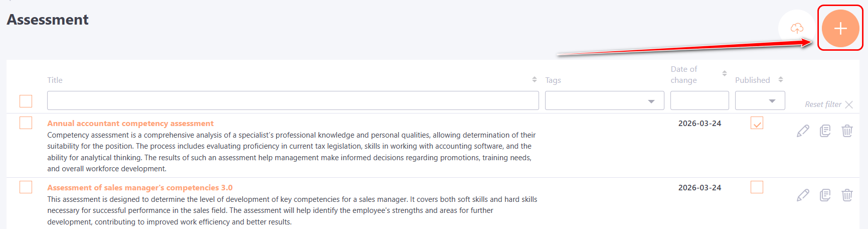Image resolution: width=868 pixels, height=229 pixels.
Task: Check Published for sales manager's assessment
Action: (x=757, y=187)
